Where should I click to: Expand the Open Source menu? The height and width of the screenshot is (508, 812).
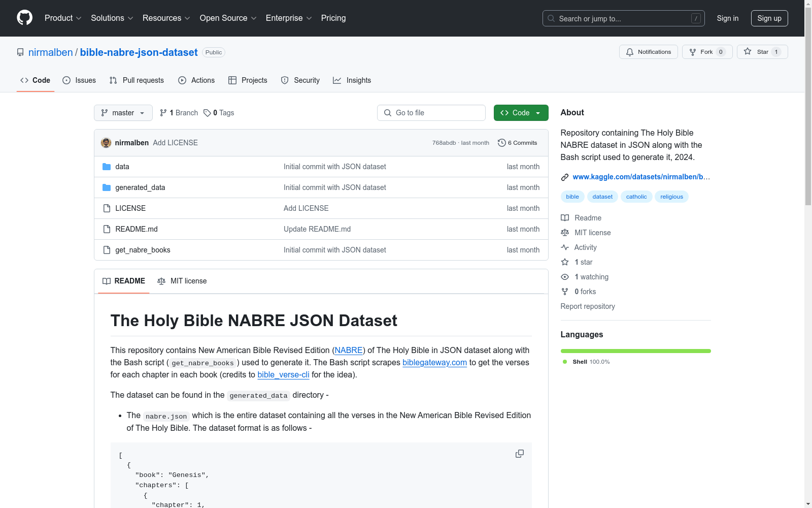click(x=228, y=18)
